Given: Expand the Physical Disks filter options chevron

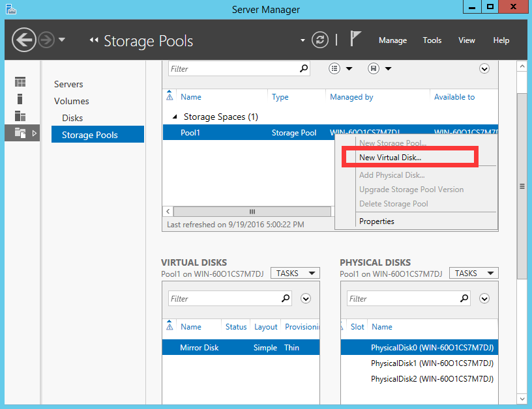Looking at the screenshot, I should (x=484, y=298).
